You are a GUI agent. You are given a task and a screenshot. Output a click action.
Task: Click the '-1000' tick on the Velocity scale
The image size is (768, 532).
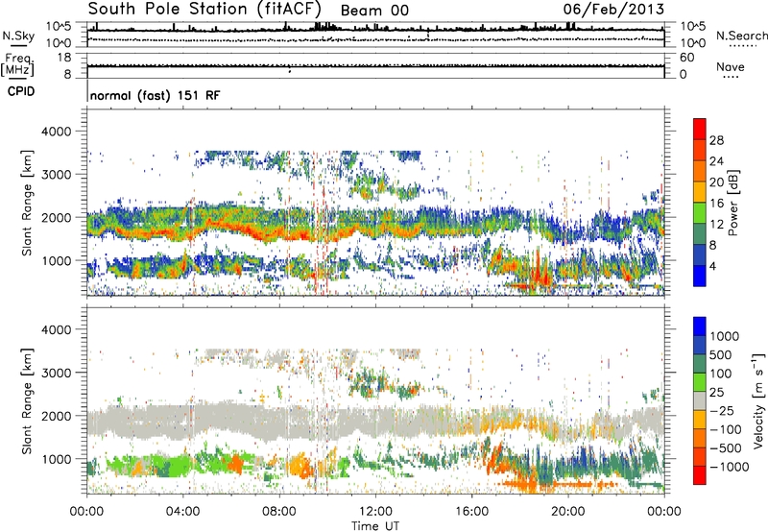coord(730,467)
